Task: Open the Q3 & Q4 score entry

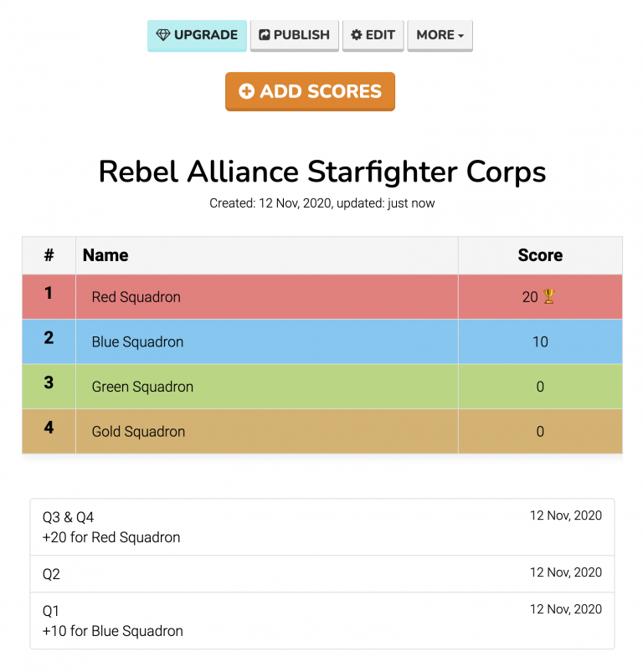Action: tap(321, 527)
